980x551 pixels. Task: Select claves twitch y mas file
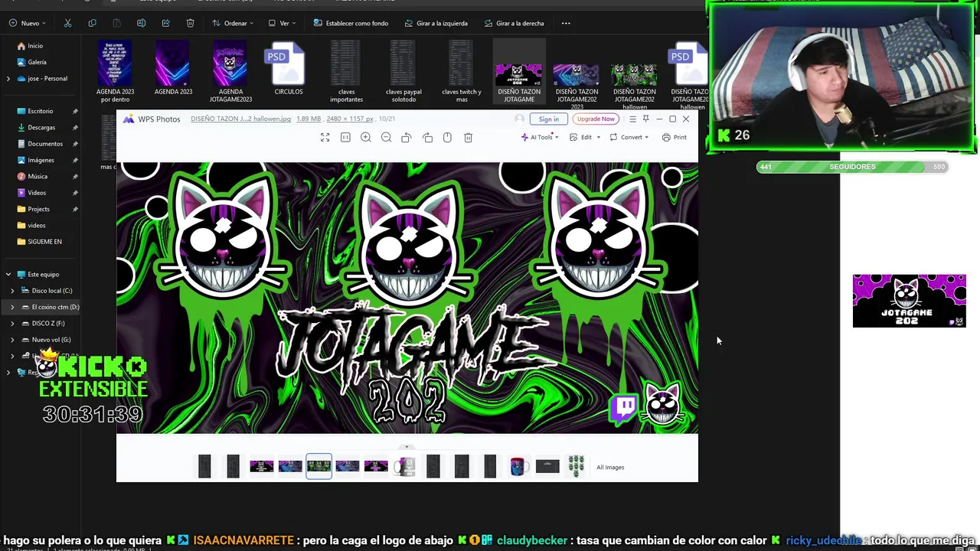coord(462,71)
